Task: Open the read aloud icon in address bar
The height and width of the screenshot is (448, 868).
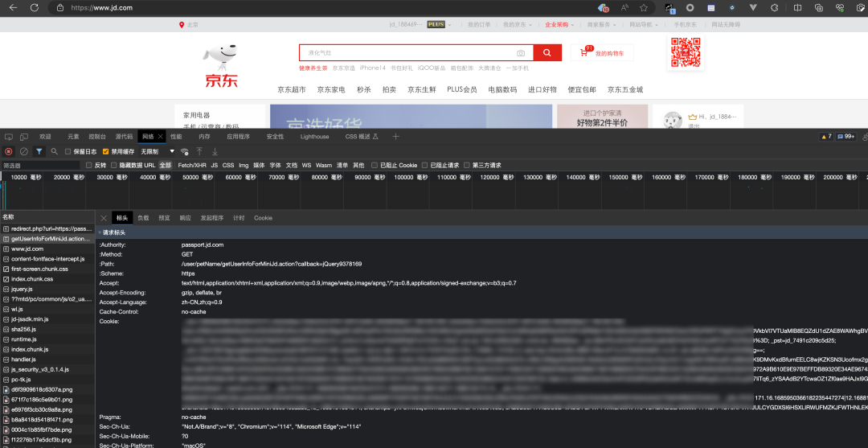Action: 624,8
